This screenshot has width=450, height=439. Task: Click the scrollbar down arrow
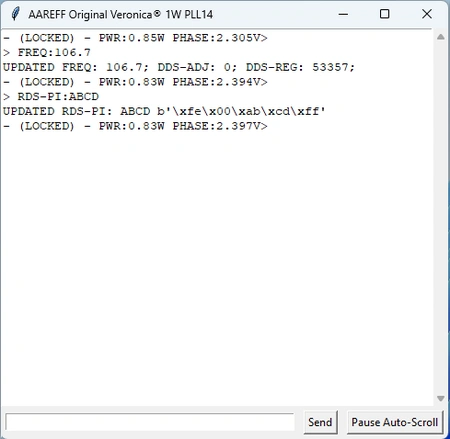coord(441,399)
